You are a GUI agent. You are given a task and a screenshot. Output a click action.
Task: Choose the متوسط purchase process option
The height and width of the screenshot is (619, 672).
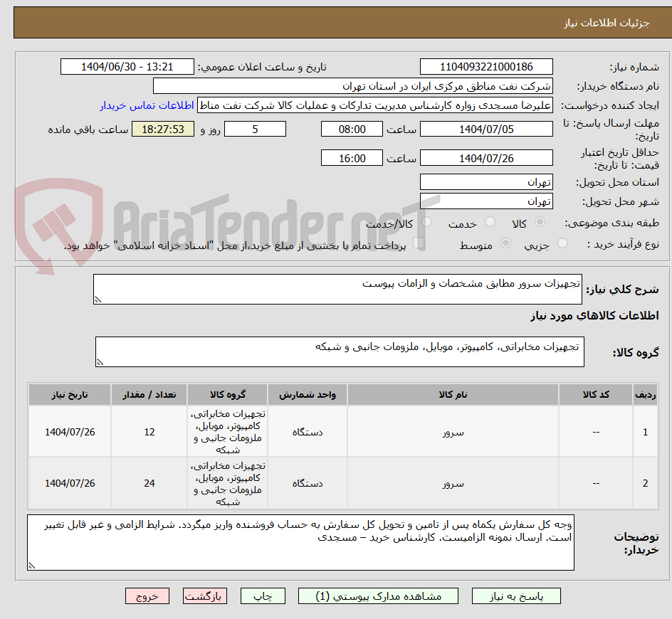[505, 242]
